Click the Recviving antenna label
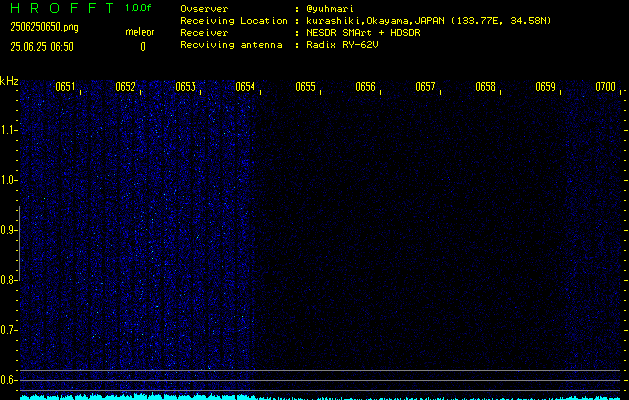629x400 pixels. (x=231, y=45)
